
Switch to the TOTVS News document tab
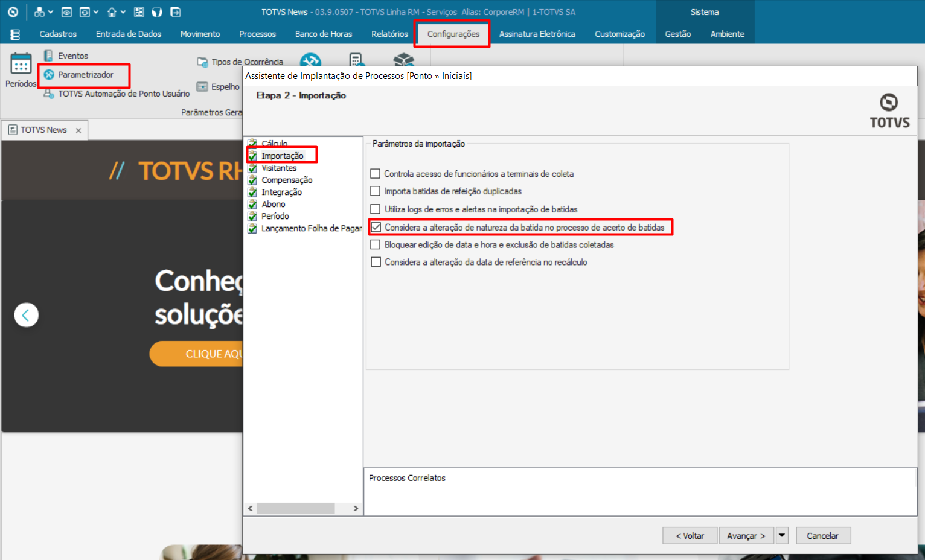(x=43, y=130)
